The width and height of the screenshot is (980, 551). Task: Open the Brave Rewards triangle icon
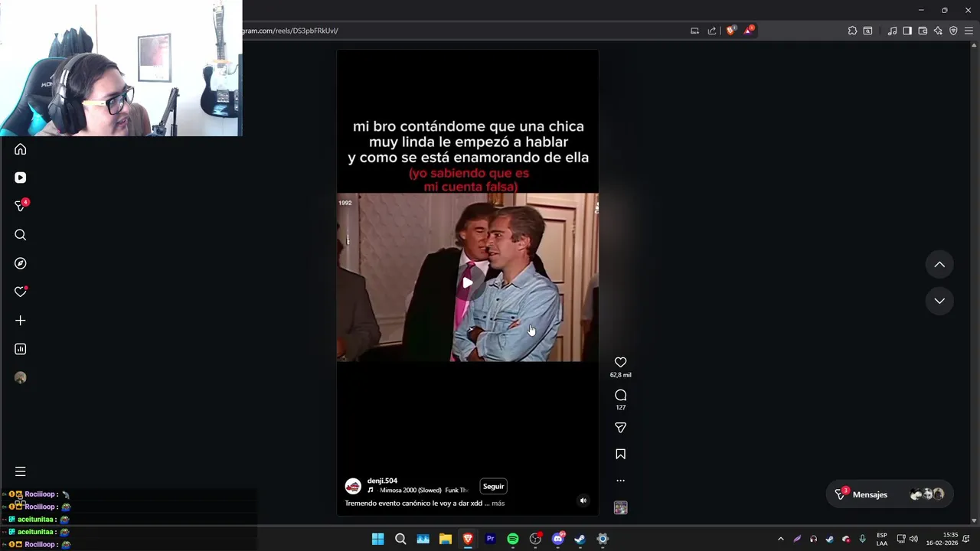point(748,31)
